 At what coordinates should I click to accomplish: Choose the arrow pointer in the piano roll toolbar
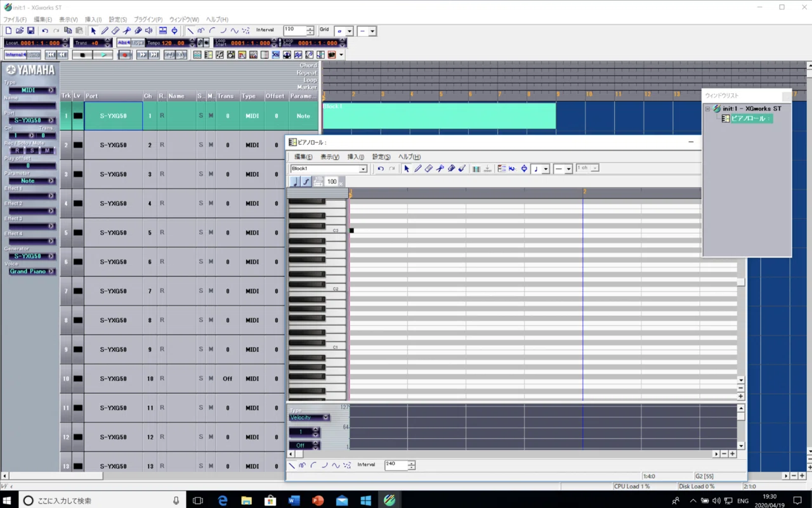pos(407,169)
